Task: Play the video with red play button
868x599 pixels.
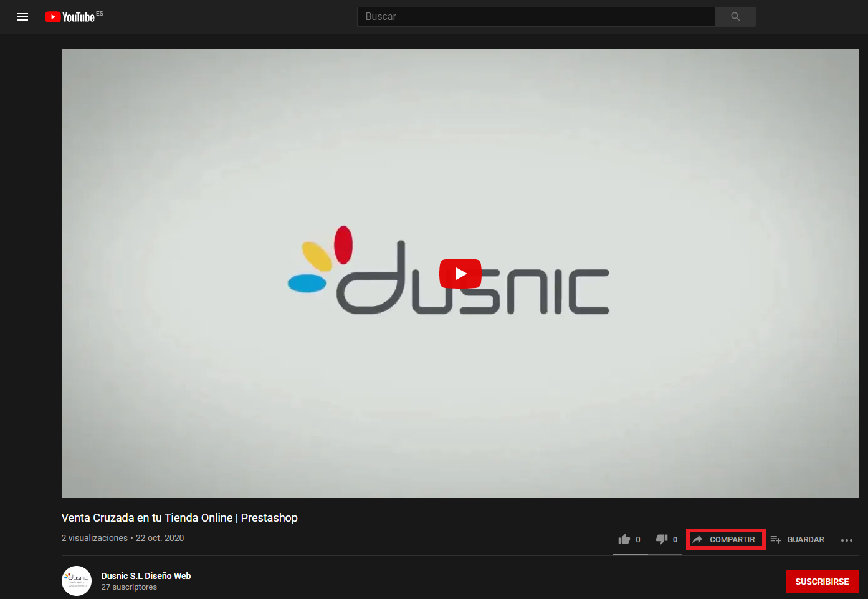Action: tap(460, 274)
